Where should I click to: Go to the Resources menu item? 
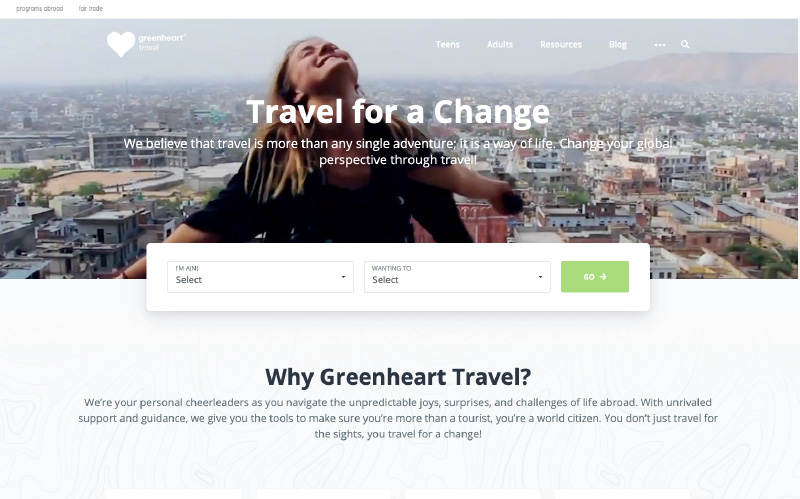point(561,44)
